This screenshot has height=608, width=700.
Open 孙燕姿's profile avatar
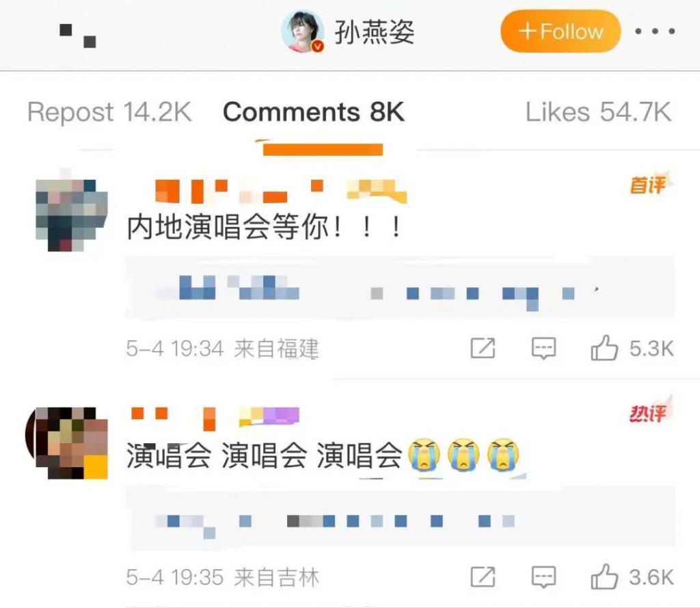pyautogui.click(x=303, y=31)
